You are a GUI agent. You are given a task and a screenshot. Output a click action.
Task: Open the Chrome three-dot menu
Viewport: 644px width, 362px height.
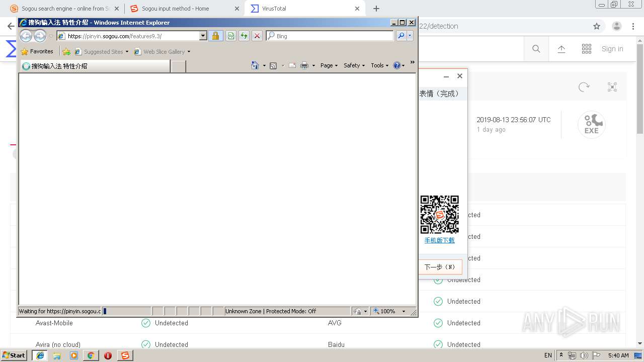tap(633, 26)
